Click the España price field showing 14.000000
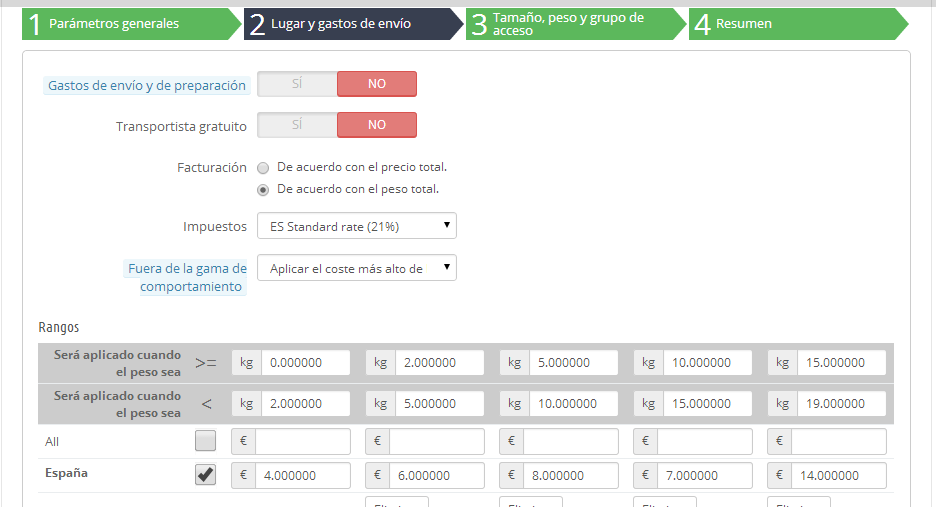 [x=839, y=476]
